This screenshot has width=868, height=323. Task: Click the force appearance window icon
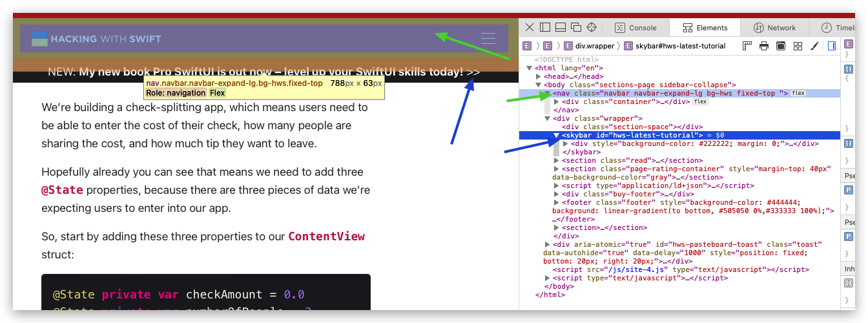pos(781,46)
